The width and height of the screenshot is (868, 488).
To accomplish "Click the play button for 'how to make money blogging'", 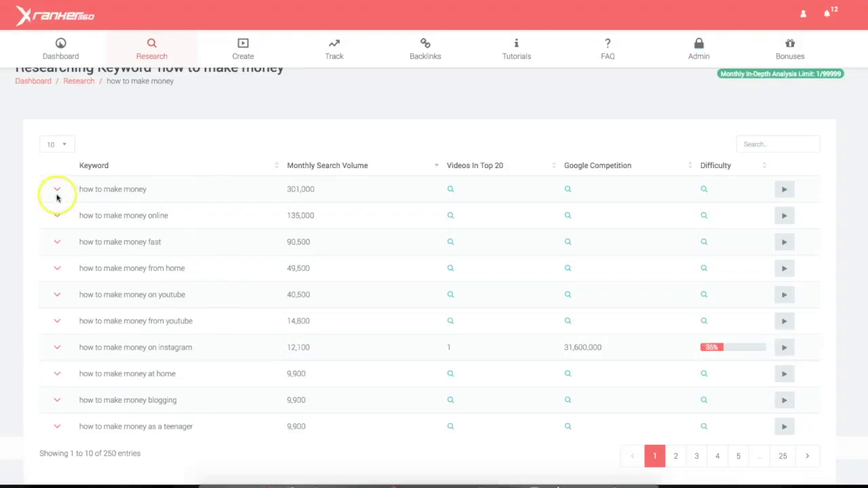I will [784, 400].
